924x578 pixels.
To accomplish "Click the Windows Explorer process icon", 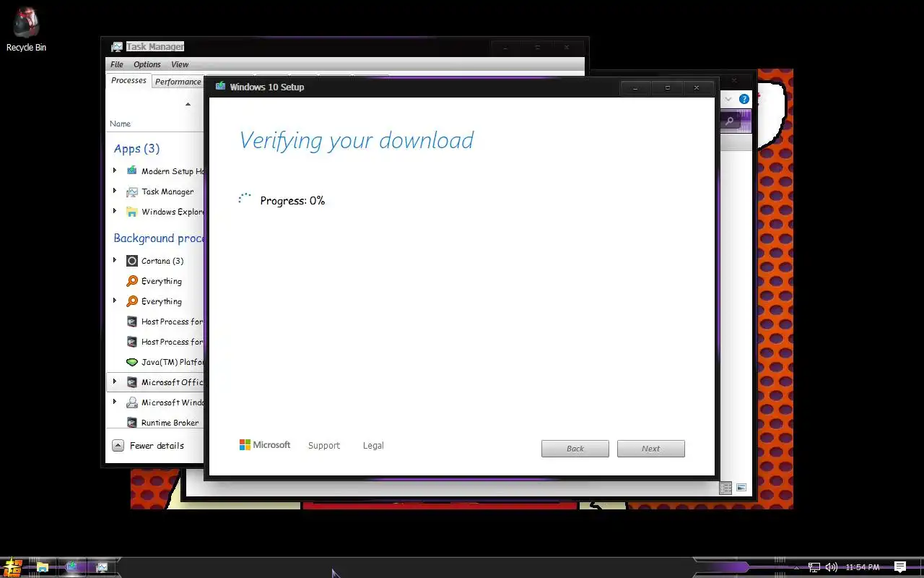I will pos(131,212).
